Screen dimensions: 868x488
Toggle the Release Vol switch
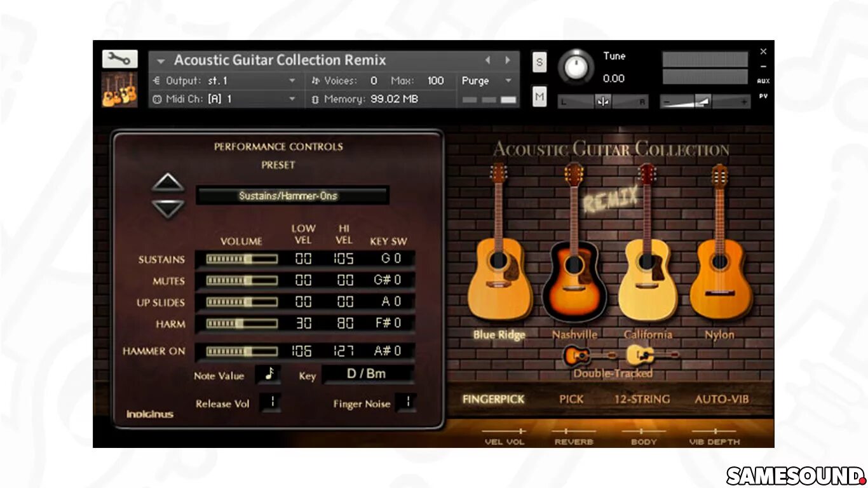click(271, 402)
